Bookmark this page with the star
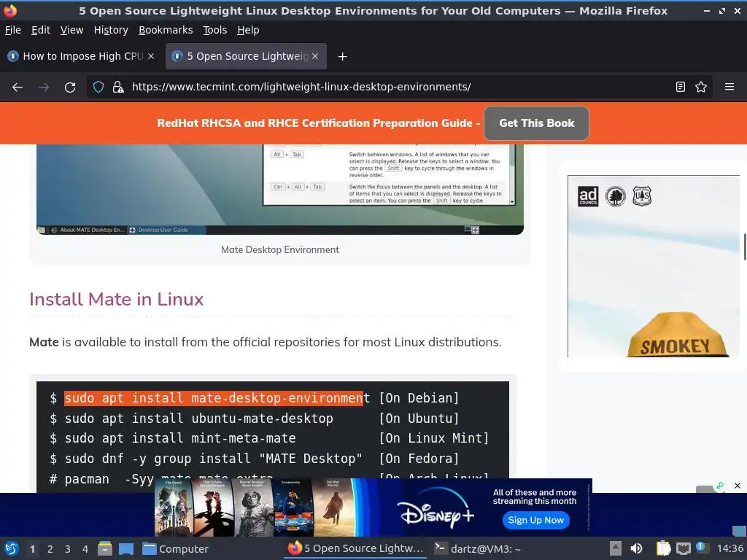 click(x=701, y=87)
